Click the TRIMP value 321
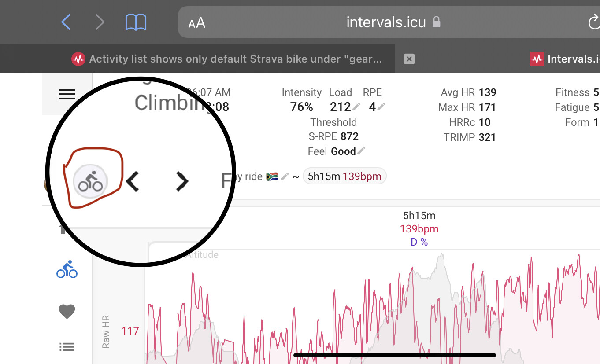600x364 pixels. (x=487, y=137)
